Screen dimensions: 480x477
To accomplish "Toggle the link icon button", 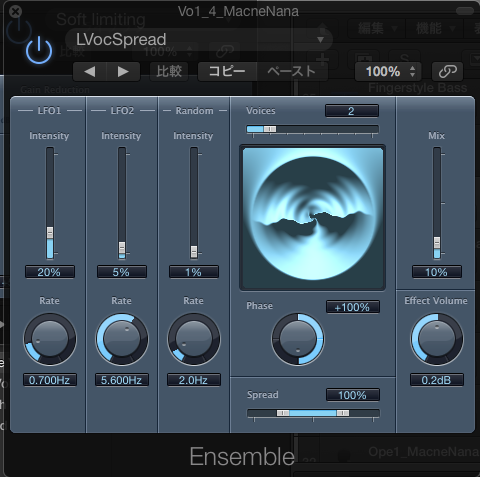I will tap(447, 71).
